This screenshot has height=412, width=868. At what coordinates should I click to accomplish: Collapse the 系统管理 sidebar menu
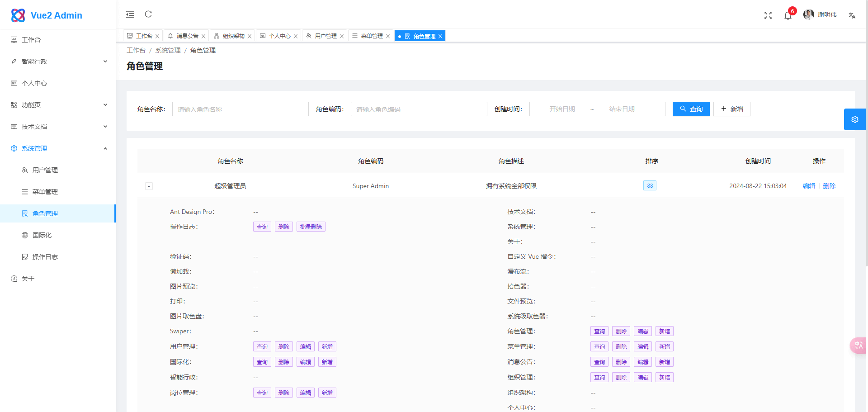(x=58, y=148)
